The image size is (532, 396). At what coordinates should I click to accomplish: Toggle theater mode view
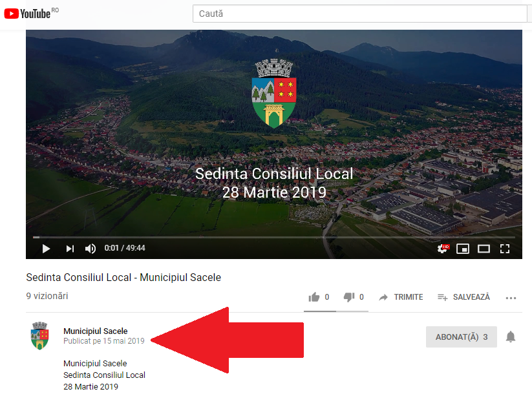point(484,248)
